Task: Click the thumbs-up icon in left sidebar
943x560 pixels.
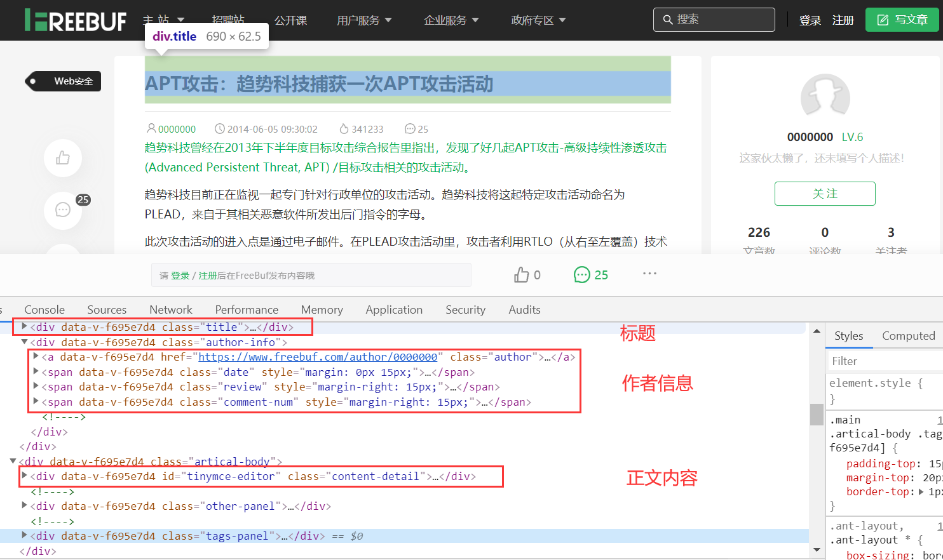Action: pos(63,157)
